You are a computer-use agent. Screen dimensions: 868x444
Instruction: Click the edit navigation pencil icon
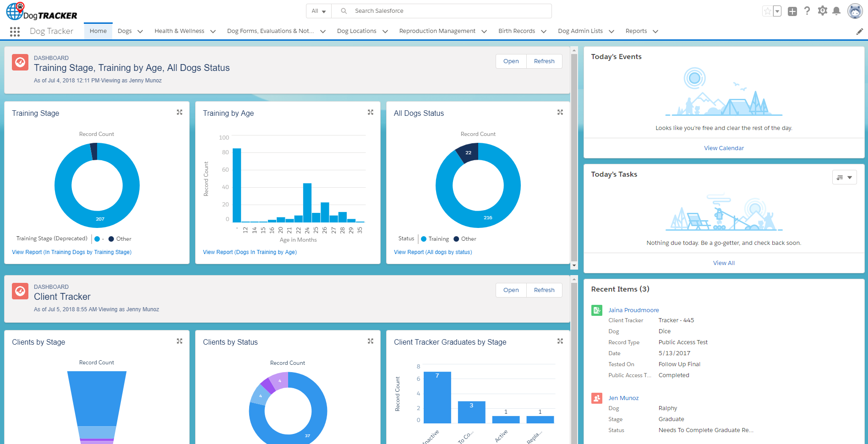[859, 32]
